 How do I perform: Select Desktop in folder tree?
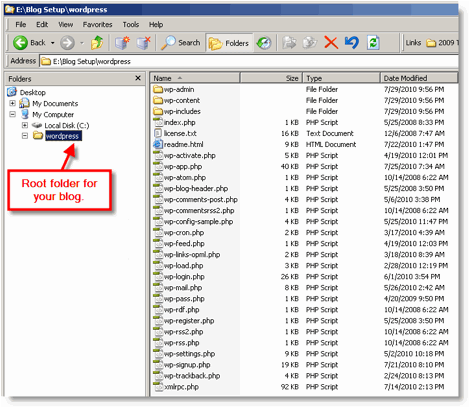(x=32, y=92)
